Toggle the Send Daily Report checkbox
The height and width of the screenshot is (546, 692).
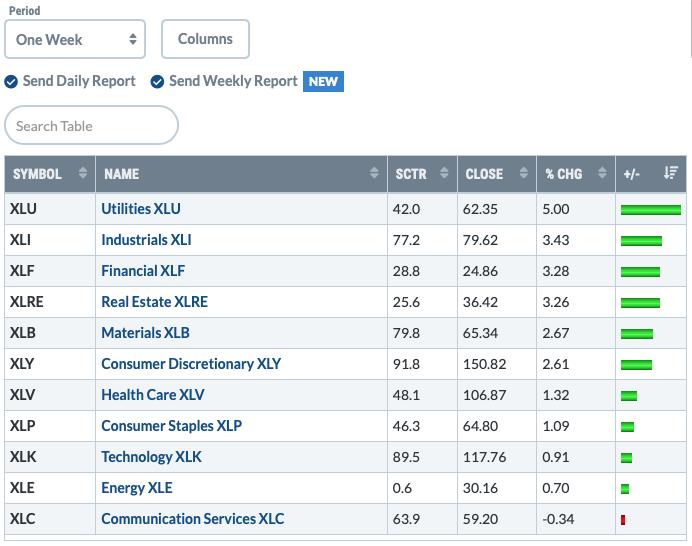pos(11,82)
